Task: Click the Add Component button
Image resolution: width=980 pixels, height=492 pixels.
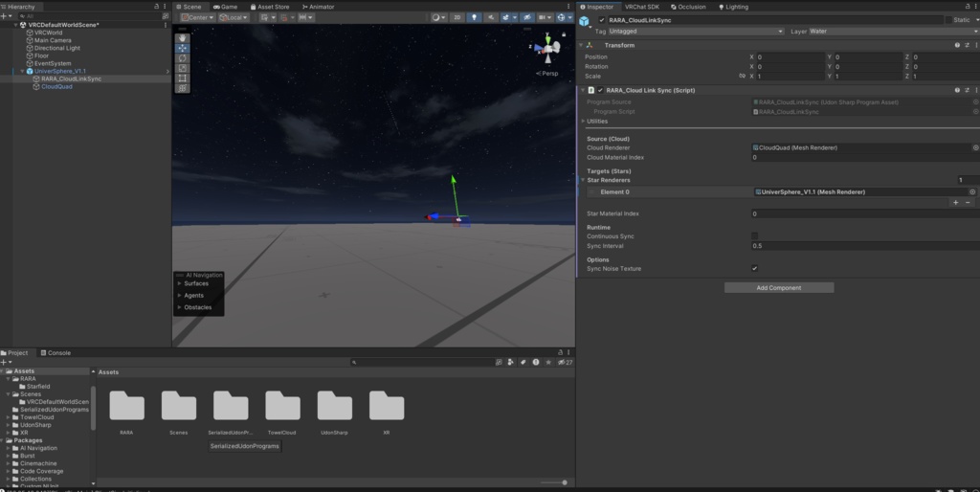Action: tap(779, 287)
